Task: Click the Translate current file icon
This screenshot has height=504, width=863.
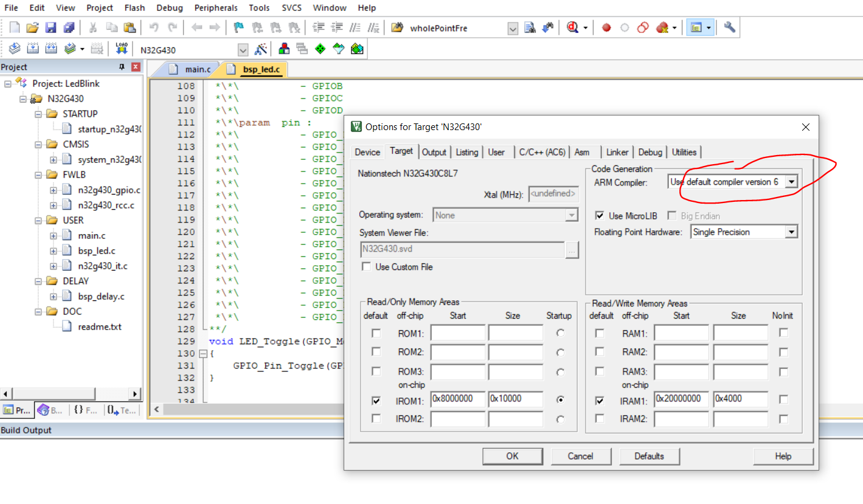Action: click(x=15, y=49)
